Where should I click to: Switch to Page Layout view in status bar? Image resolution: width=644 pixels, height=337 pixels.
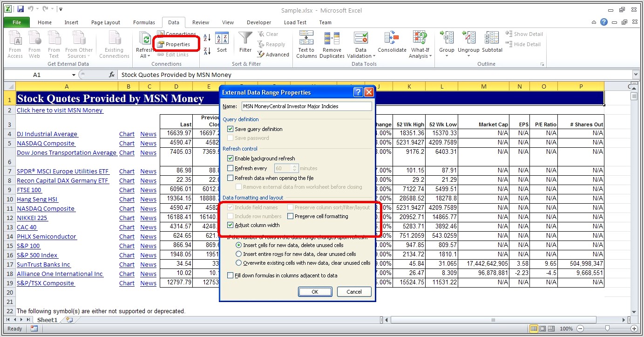click(x=543, y=329)
